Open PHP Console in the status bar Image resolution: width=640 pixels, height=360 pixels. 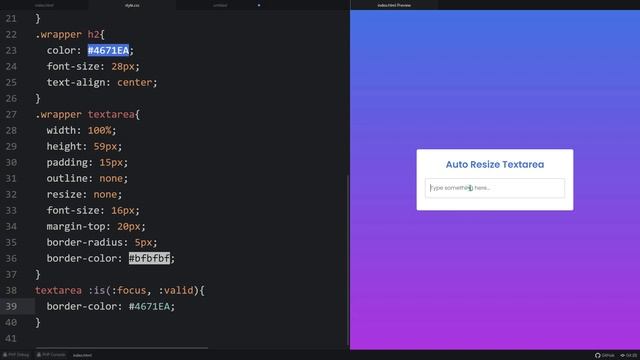pos(51,355)
